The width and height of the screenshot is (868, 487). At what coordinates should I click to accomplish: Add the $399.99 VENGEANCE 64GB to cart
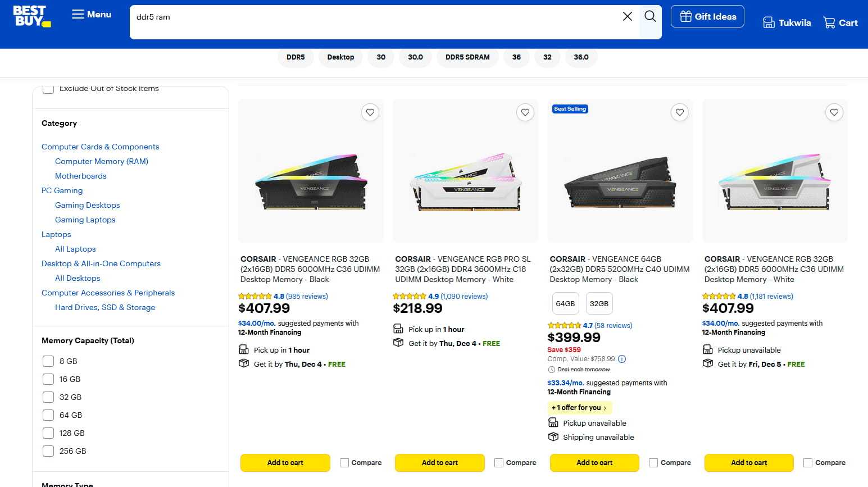click(594, 463)
